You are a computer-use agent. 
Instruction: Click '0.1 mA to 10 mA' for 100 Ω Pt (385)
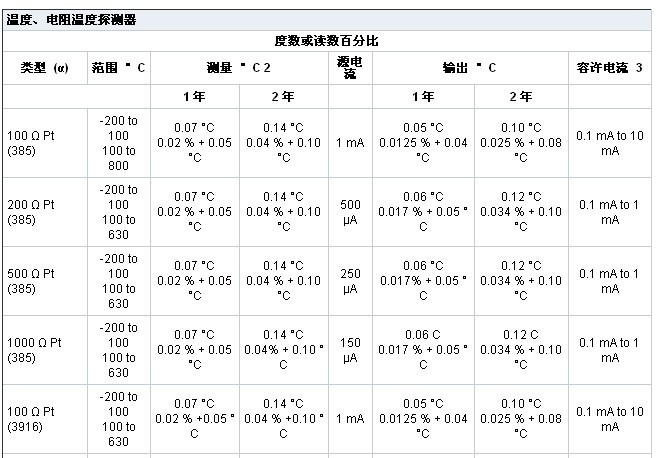pyautogui.click(x=610, y=143)
